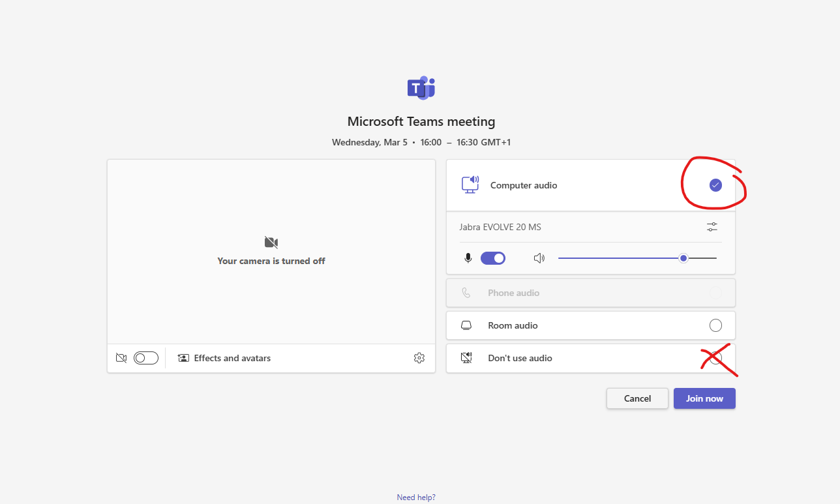The height and width of the screenshot is (504, 840).
Task: Click the microphone icon
Action: point(468,258)
